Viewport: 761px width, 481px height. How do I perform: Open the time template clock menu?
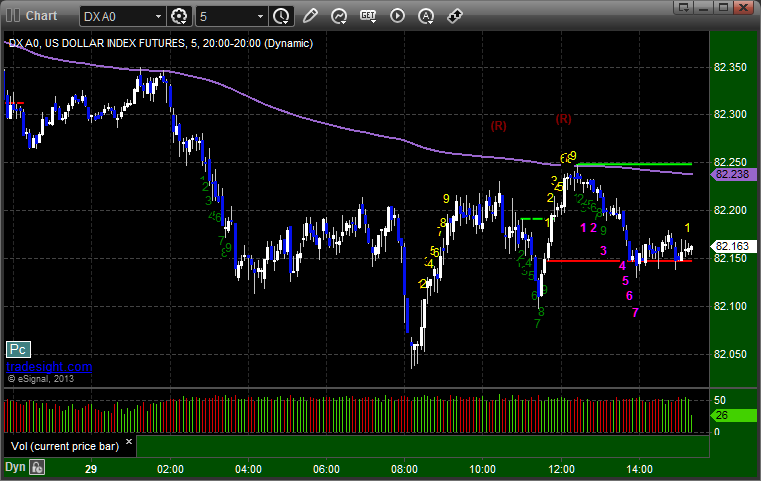coord(281,17)
